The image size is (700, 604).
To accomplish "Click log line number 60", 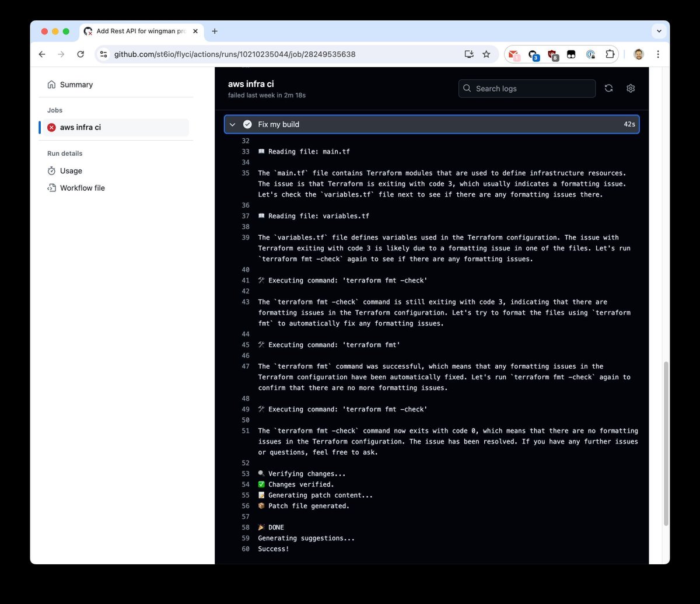I will (245, 549).
